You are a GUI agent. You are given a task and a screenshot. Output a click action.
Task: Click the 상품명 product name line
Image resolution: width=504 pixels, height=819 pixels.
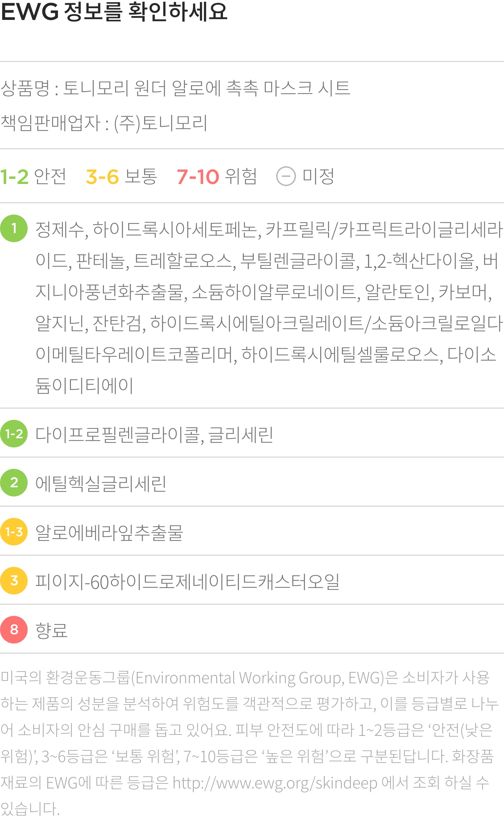coord(175,88)
